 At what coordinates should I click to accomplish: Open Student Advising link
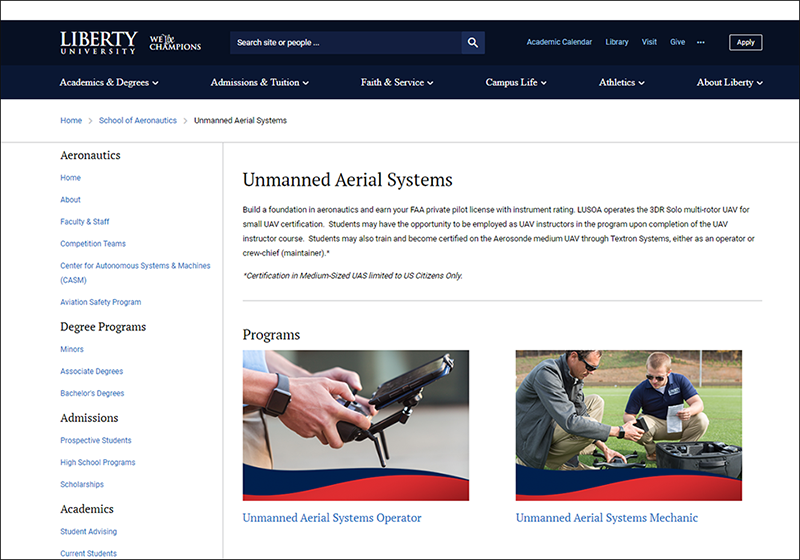point(89,531)
